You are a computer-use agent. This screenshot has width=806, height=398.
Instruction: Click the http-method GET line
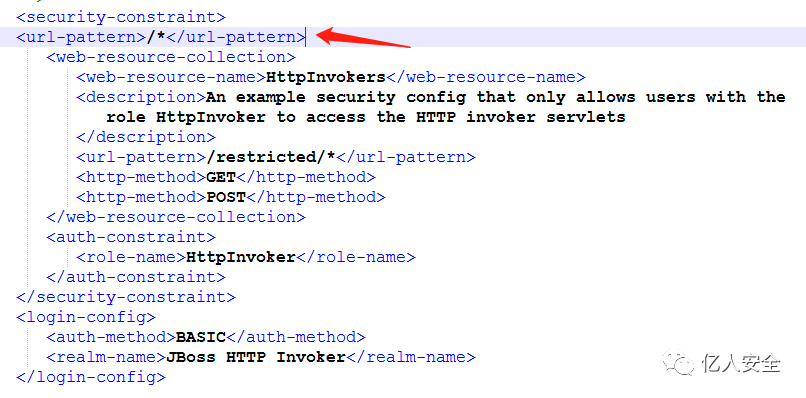226,177
